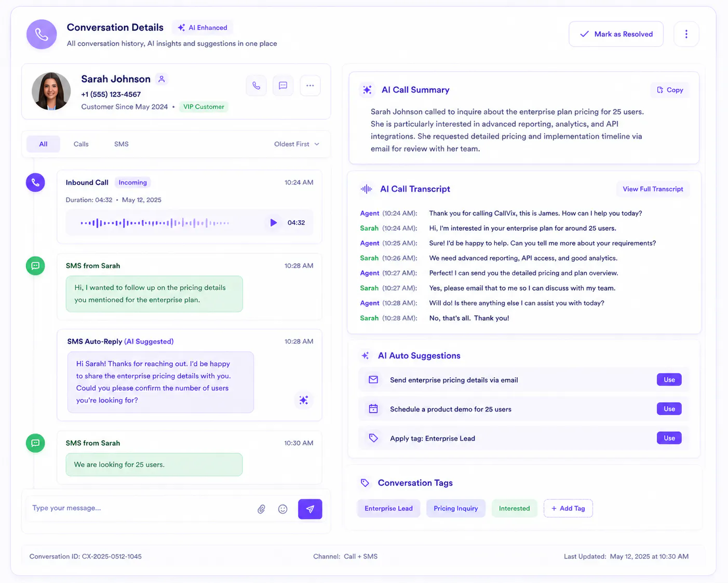Click Sarah's follow-up pricing SMS bubble
This screenshot has width=728, height=583.
154,294
